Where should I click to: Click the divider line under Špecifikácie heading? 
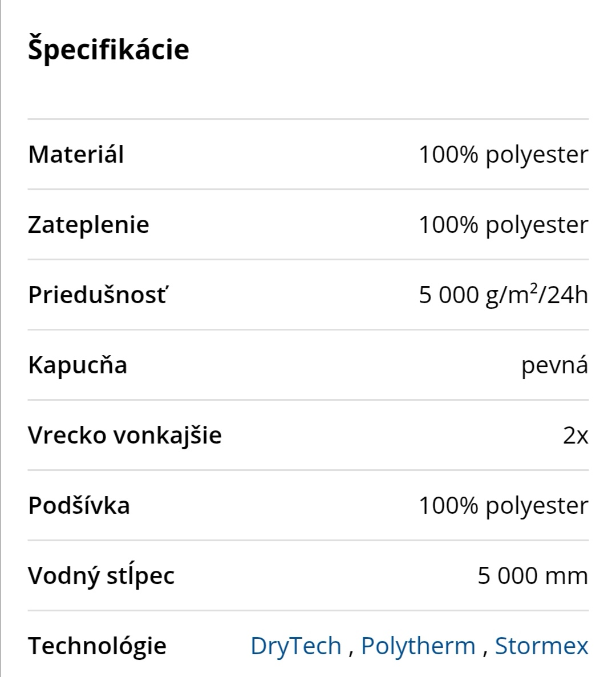coord(308,119)
